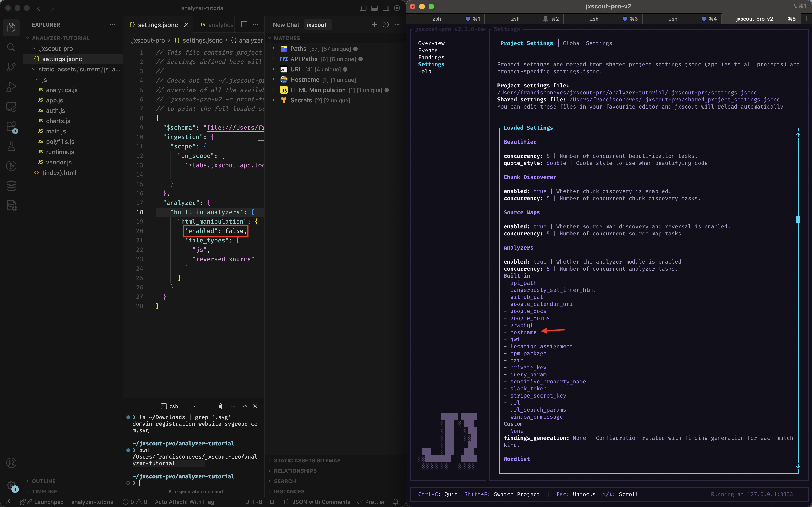Open the Accounts menu icon
This screenshot has height=507, width=812.
pos(11,463)
